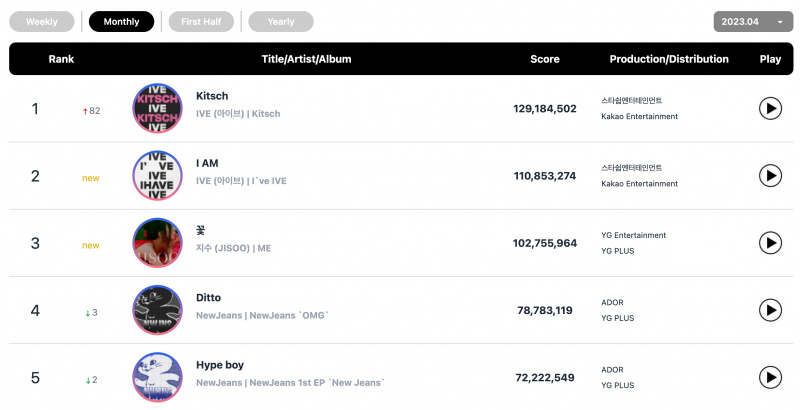
Task: Click the Hype boy song title
Action: (220, 365)
